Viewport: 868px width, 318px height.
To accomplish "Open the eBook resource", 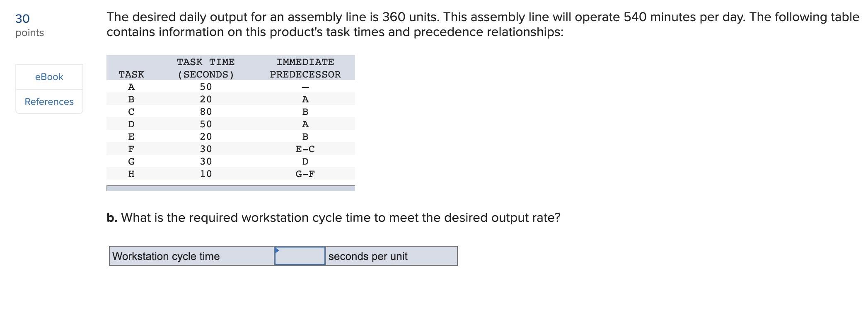I will (x=48, y=76).
